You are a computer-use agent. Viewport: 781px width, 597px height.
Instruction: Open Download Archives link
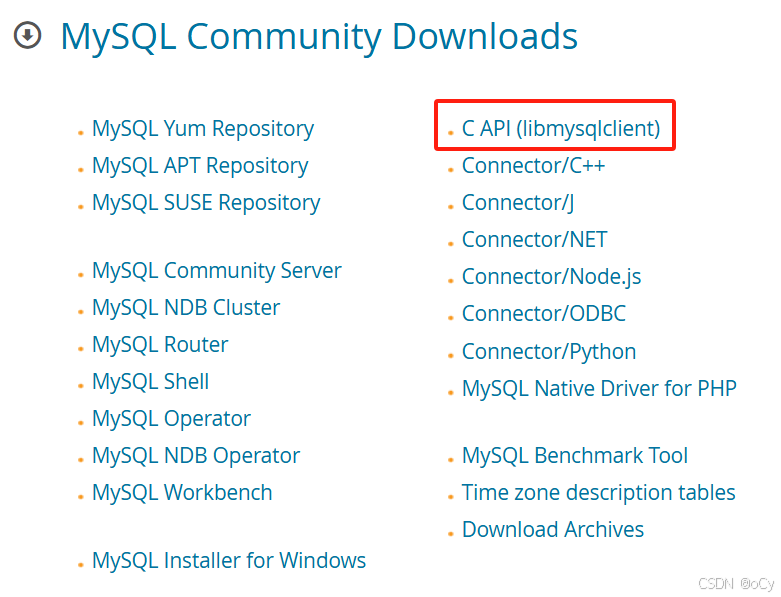553,529
